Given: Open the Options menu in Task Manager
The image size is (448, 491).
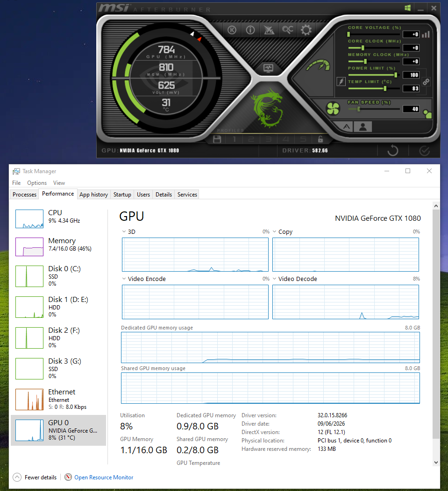Looking at the screenshot, I should tap(37, 183).
